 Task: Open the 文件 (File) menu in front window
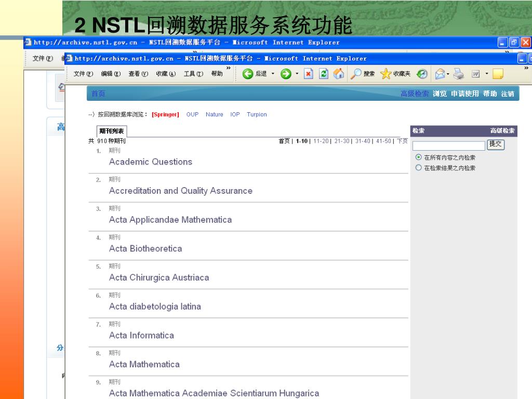[83, 74]
